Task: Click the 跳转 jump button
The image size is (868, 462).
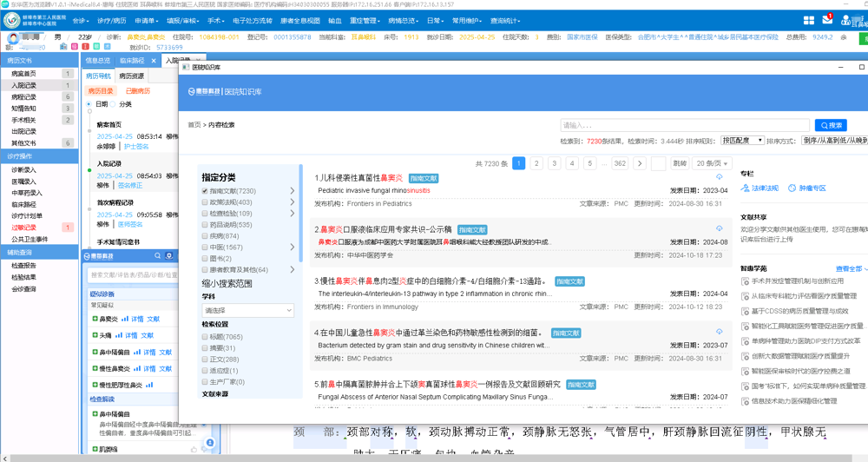Action: (680, 163)
